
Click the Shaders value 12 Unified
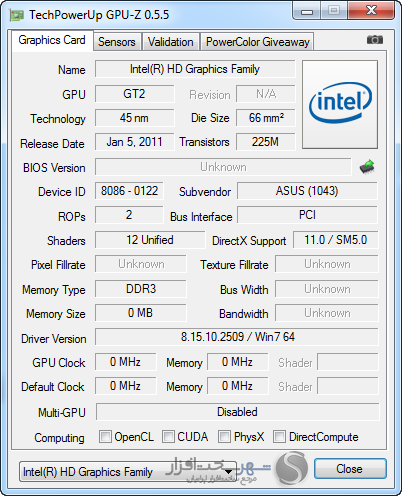point(150,240)
